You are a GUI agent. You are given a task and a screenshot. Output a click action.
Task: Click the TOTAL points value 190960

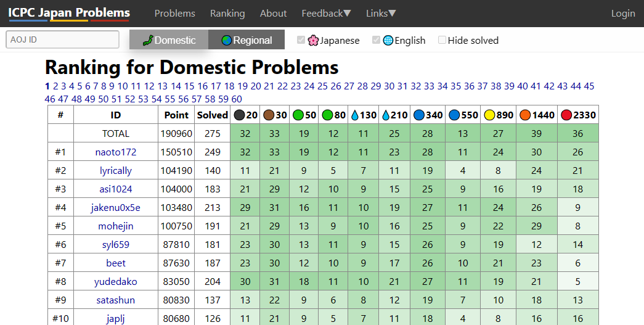pyautogui.click(x=176, y=134)
